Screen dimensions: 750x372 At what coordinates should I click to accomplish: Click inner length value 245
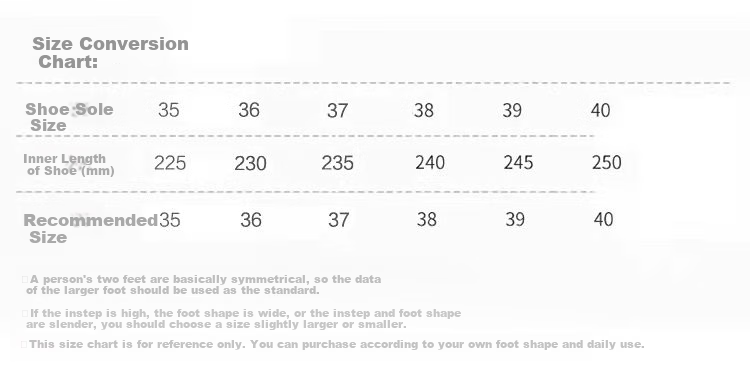518,163
